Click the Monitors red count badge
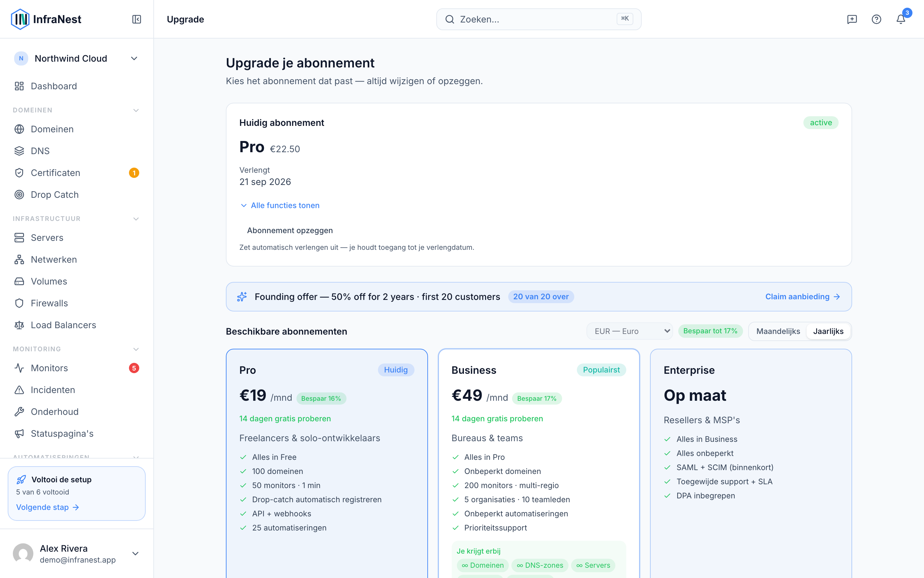The height and width of the screenshot is (578, 924). 134,368
